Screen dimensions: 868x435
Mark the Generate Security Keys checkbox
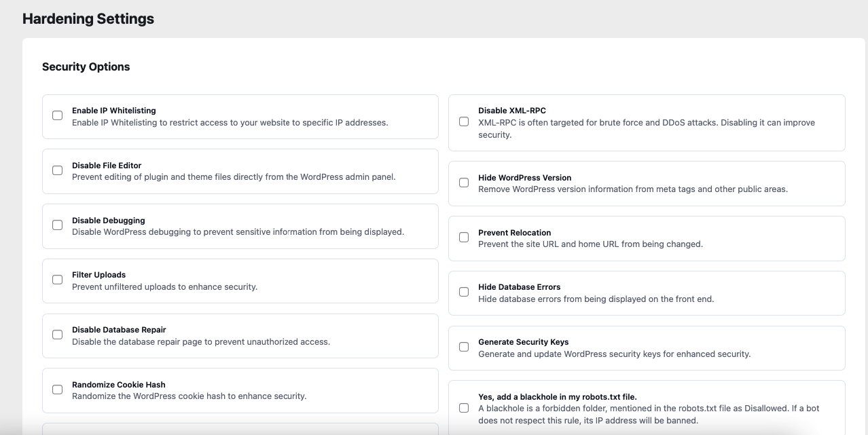(464, 347)
